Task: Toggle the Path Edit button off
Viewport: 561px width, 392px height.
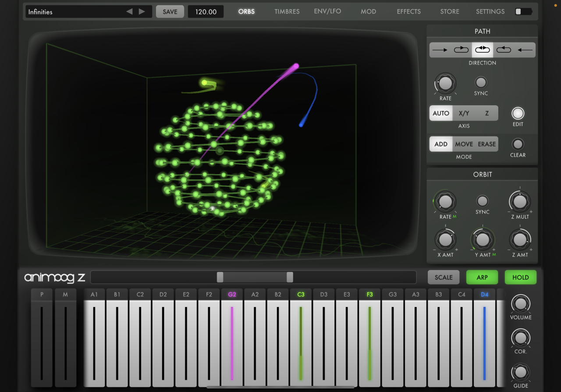Action: (x=518, y=114)
